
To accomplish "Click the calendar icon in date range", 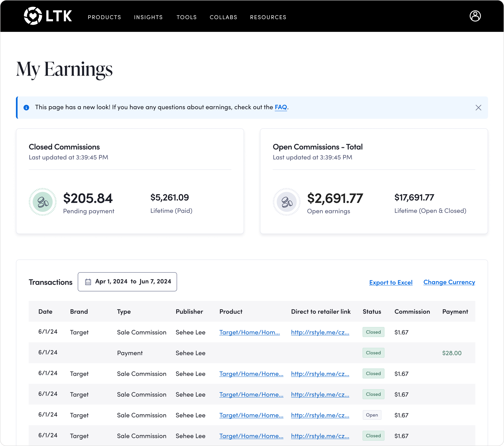I will click(88, 282).
